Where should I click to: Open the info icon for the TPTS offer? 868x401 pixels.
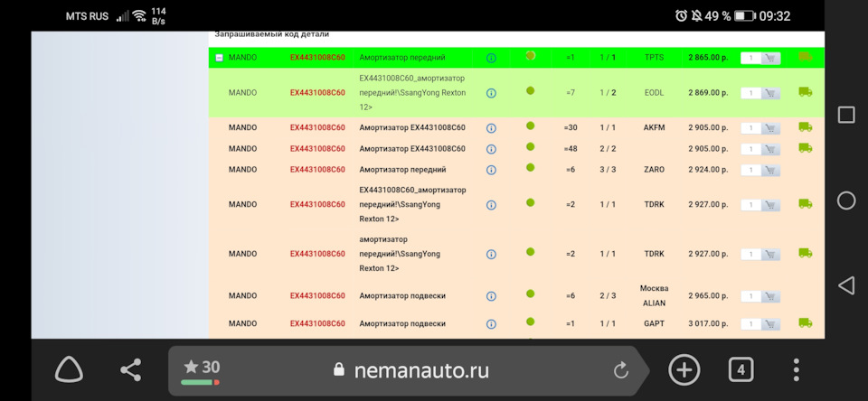click(491, 58)
